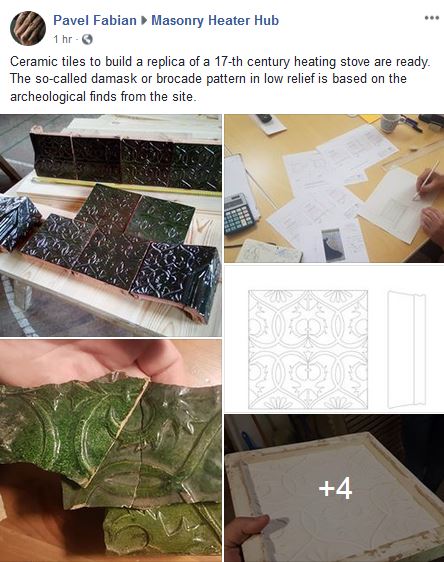Go to Masonry Heater Hub group
Screen dimensions: 444x562
click(x=215, y=20)
